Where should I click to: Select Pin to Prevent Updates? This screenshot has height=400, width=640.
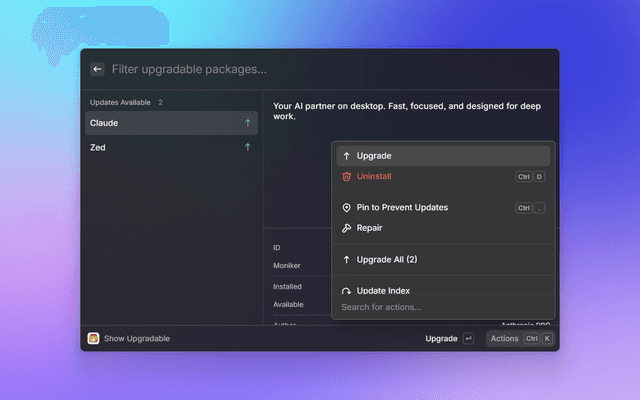point(443,207)
